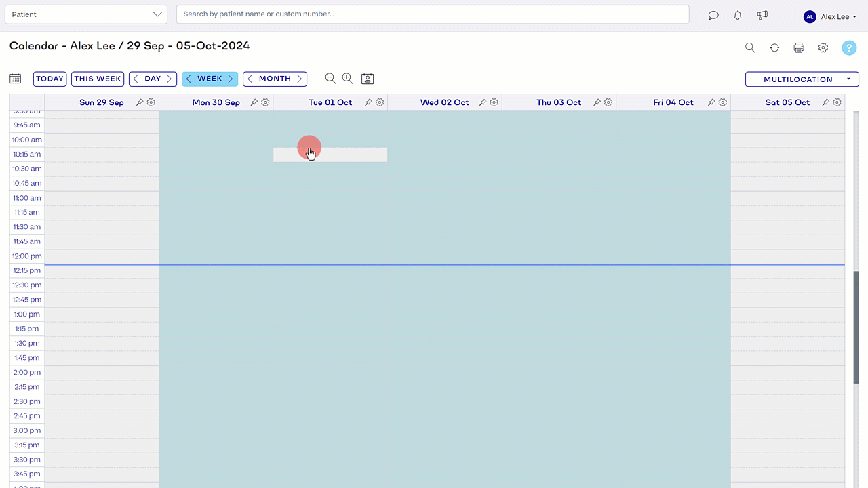This screenshot has height=488, width=868.
Task: Open the messages chat icon
Action: coord(713,16)
